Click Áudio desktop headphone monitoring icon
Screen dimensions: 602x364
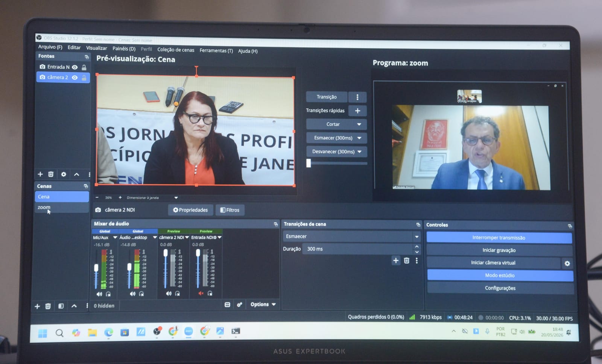coord(141,294)
